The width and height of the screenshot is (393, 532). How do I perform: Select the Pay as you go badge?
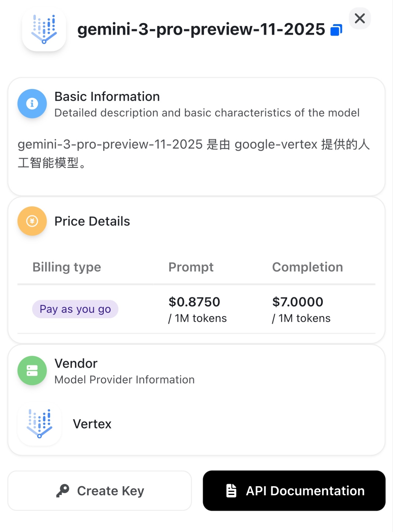coord(75,309)
